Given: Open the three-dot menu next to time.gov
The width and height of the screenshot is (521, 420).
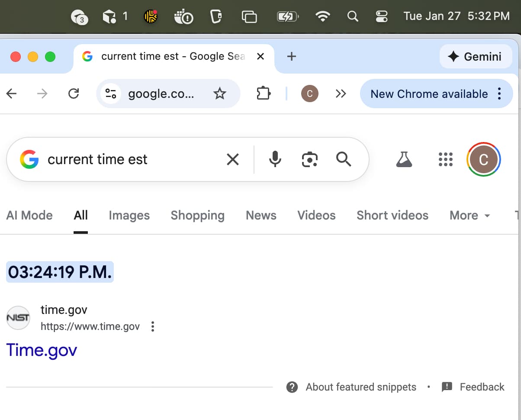Looking at the screenshot, I should pos(152,326).
